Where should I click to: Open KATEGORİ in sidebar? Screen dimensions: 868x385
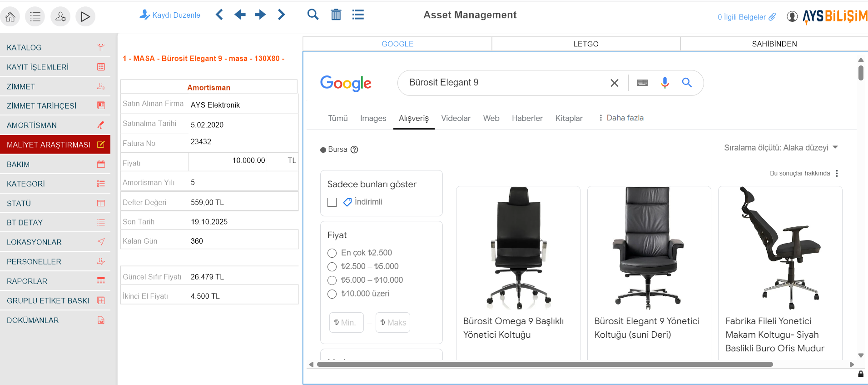pos(55,184)
